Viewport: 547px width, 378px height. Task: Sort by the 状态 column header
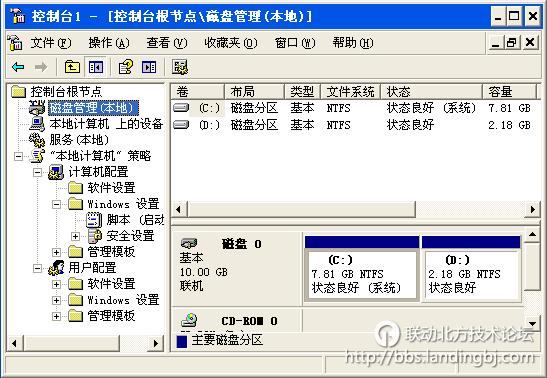(x=432, y=92)
